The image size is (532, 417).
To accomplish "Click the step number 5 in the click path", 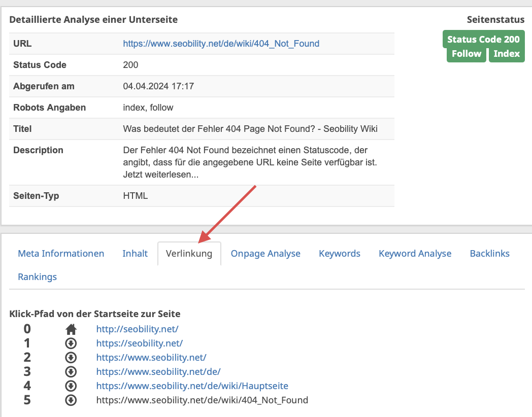I will [27, 400].
